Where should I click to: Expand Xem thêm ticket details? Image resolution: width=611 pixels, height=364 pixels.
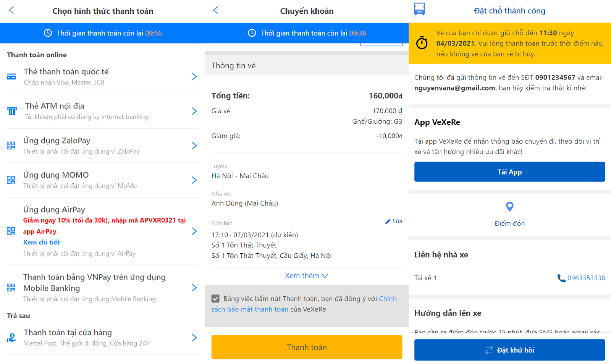tap(307, 276)
